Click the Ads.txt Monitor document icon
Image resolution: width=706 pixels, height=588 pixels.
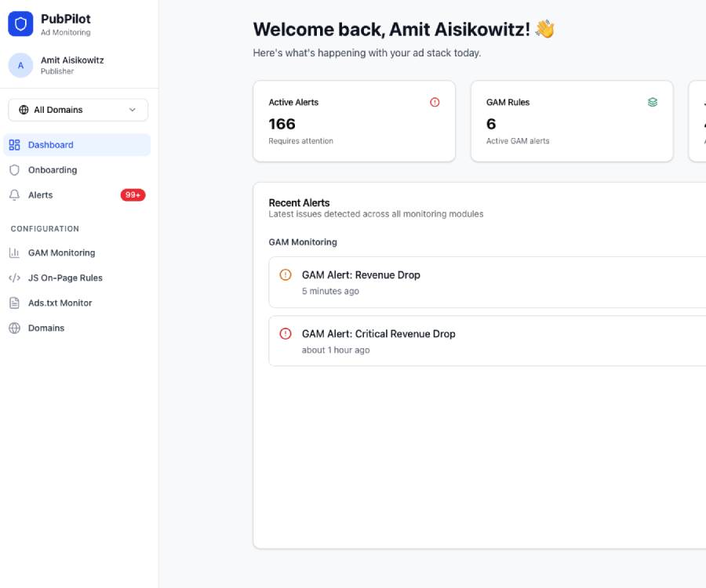[14, 303]
